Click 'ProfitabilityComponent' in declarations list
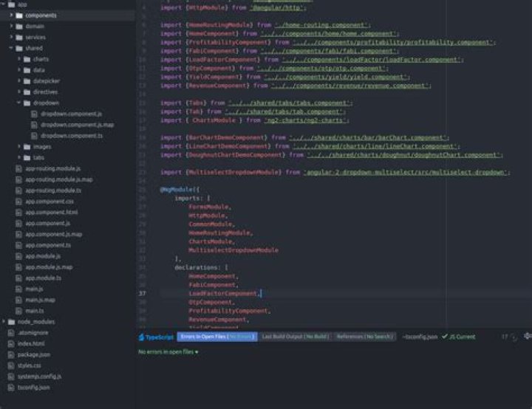The width and height of the screenshot is (532, 409). tap(228, 311)
